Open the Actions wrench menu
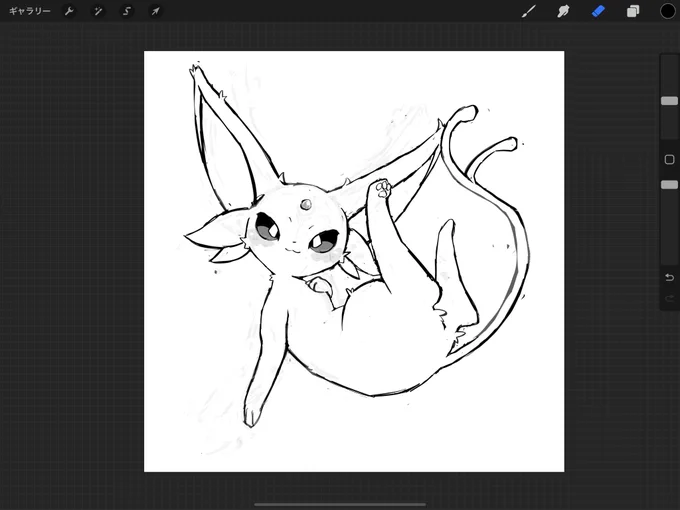 click(x=69, y=11)
